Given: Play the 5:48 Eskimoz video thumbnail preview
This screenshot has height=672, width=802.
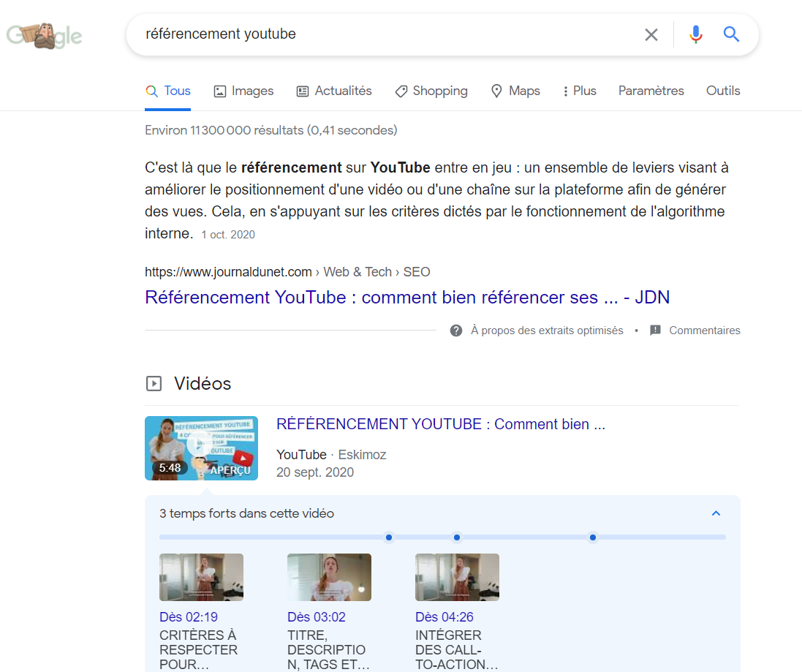Looking at the screenshot, I should coord(202,448).
